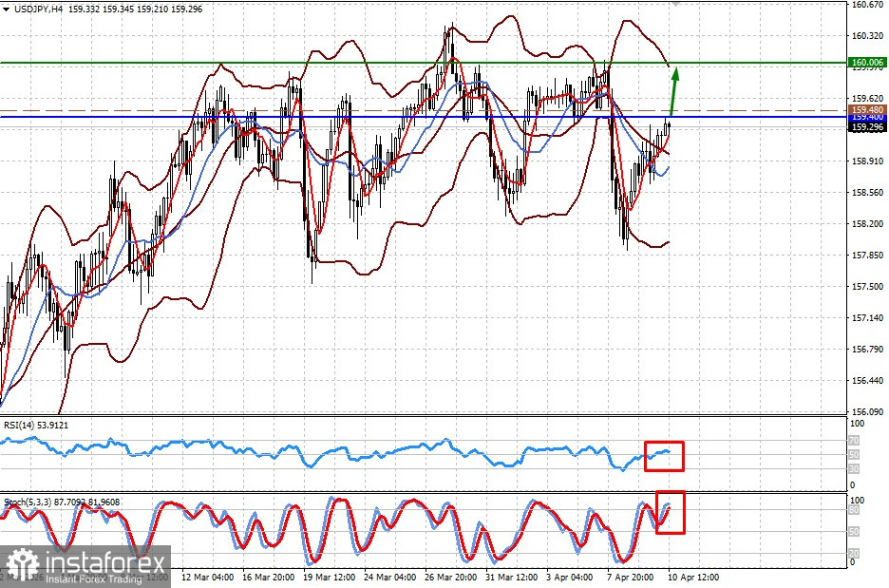The width and height of the screenshot is (889, 588).
Task: Click the 80 level on the Stochastic scale
Action: coord(855,510)
